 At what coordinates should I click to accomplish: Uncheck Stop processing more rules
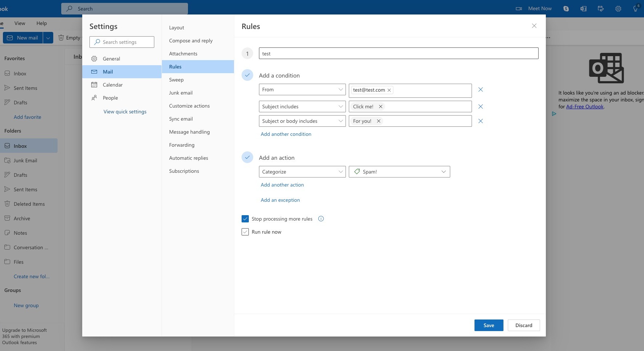[245, 219]
